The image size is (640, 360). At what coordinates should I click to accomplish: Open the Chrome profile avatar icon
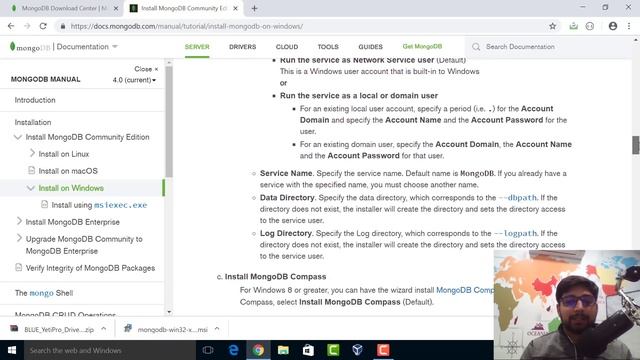click(613, 26)
